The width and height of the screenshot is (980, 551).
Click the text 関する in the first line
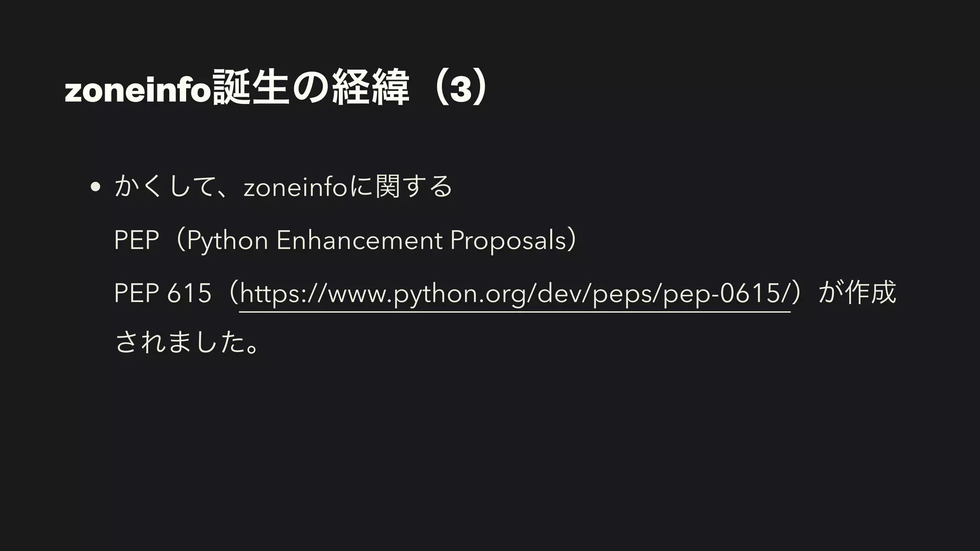[x=413, y=187]
